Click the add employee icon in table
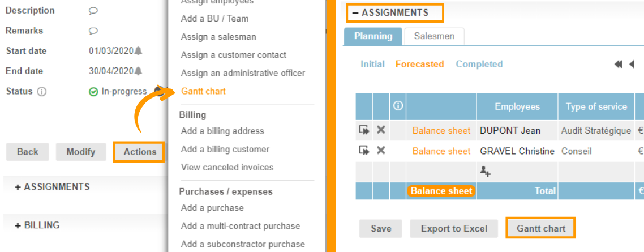Screen dimensions: 644x252 click(x=485, y=170)
